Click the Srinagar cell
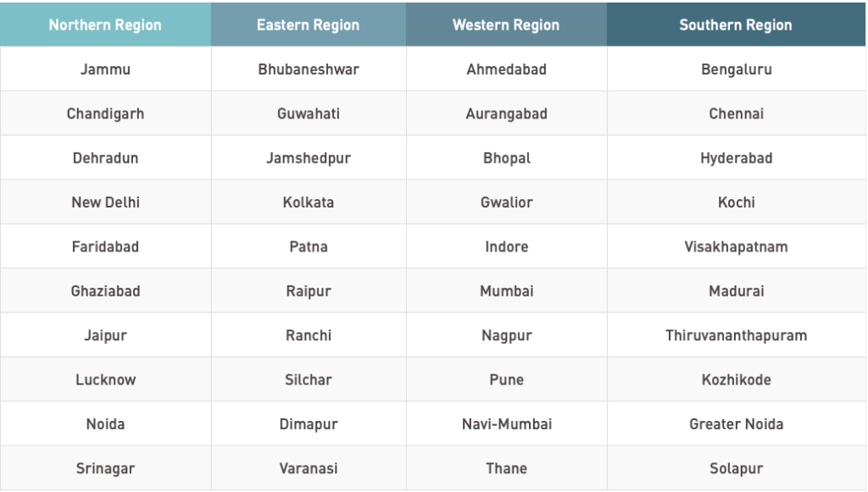 point(105,468)
